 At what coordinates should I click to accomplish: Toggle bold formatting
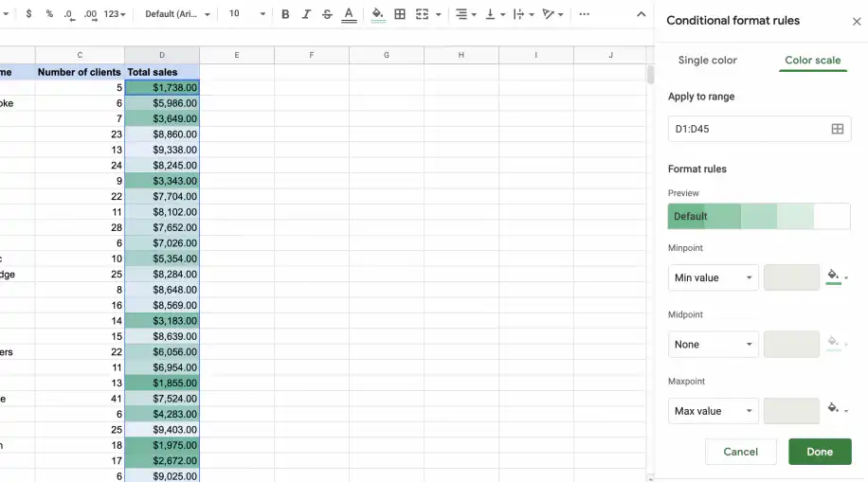[285, 14]
